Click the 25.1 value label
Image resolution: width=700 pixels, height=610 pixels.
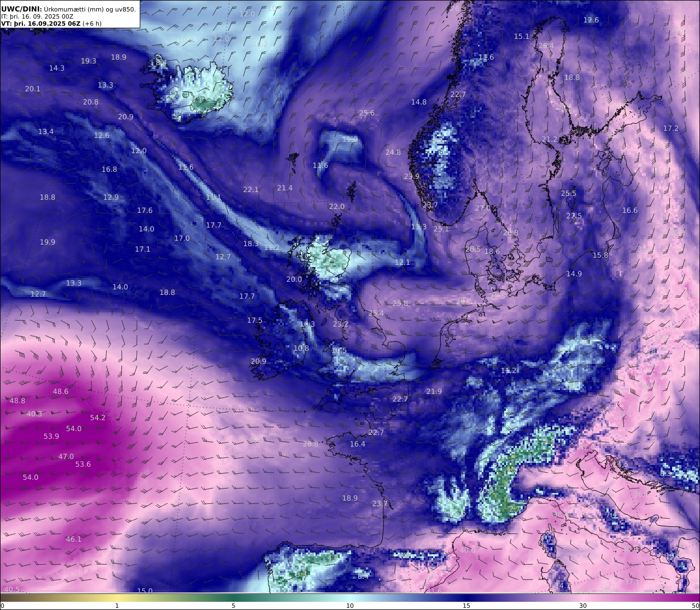(x=441, y=229)
